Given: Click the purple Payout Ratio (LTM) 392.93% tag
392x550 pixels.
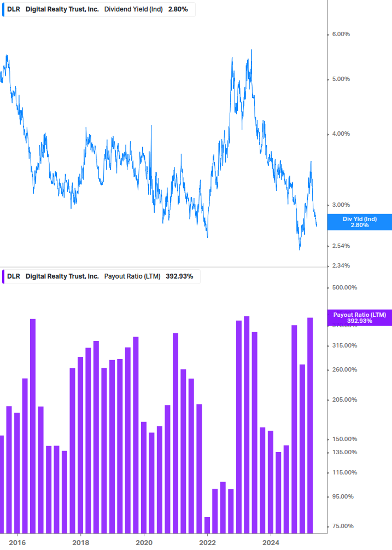Looking at the screenshot, I should 359,318.
